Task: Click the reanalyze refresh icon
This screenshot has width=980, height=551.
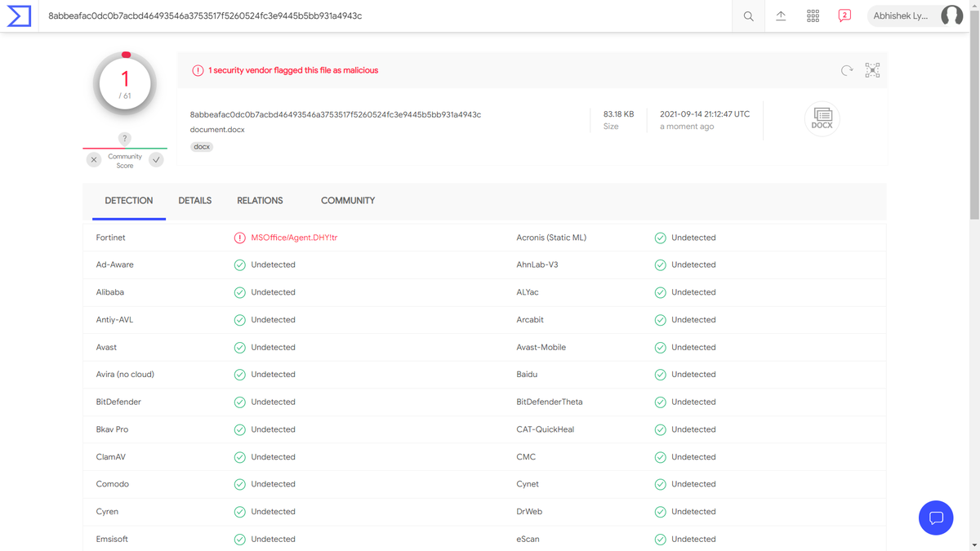Action: pyautogui.click(x=847, y=70)
